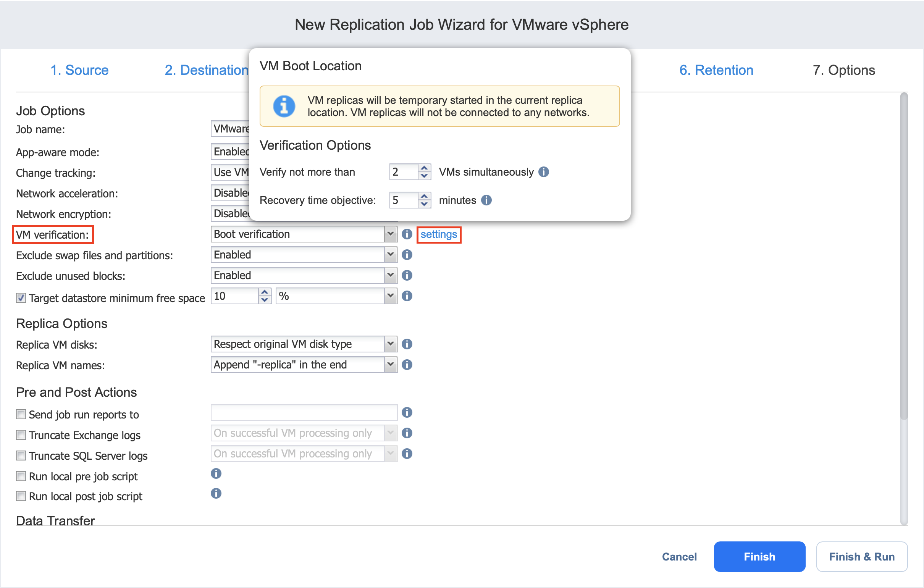This screenshot has width=924, height=588.
Task: Click the Job name text field
Action: 230,129
